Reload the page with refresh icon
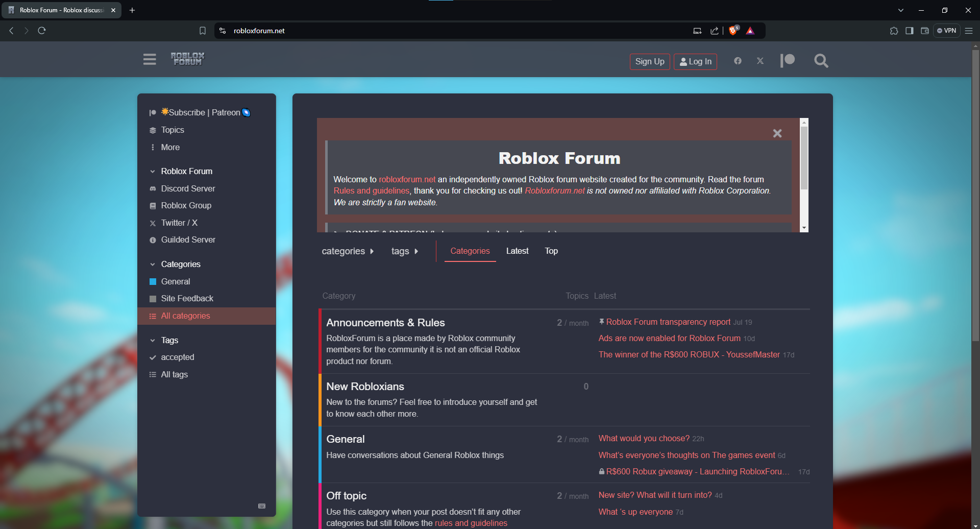Image resolution: width=980 pixels, height=529 pixels. (x=42, y=31)
